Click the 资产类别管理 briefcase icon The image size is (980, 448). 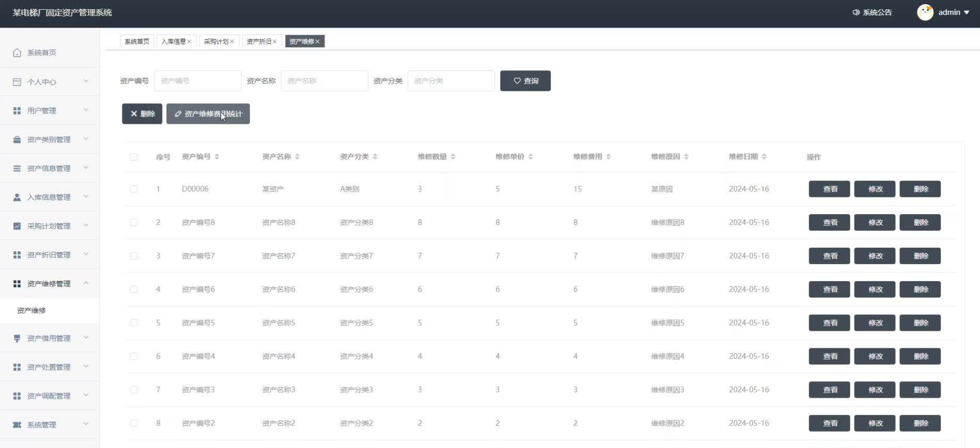pyautogui.click(x=17, y=139)
